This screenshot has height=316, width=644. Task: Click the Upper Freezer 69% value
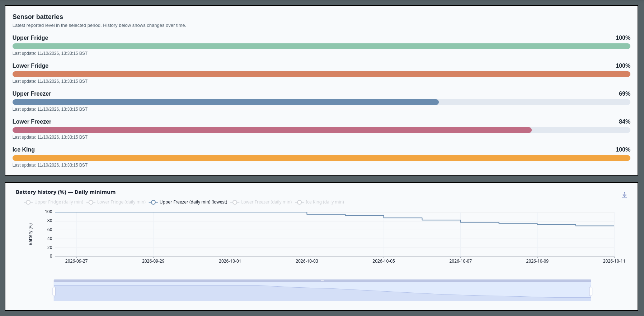tap(625, 94)
